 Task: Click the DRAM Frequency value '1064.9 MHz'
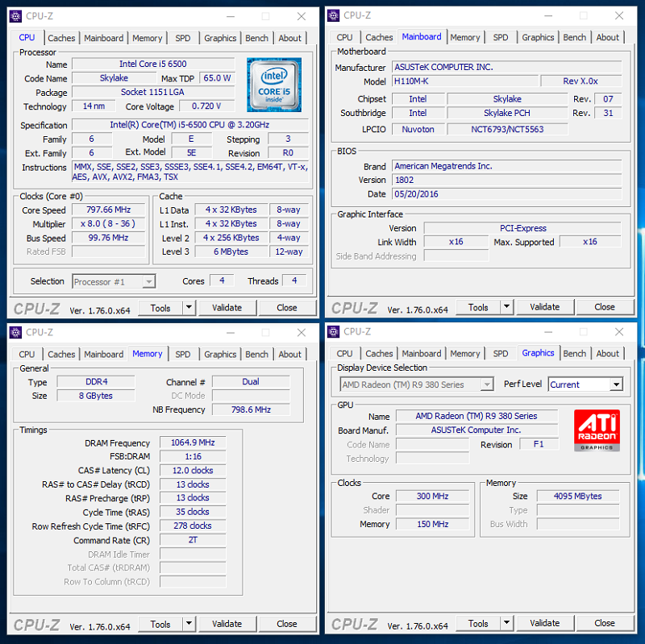[x=193, y=442]
